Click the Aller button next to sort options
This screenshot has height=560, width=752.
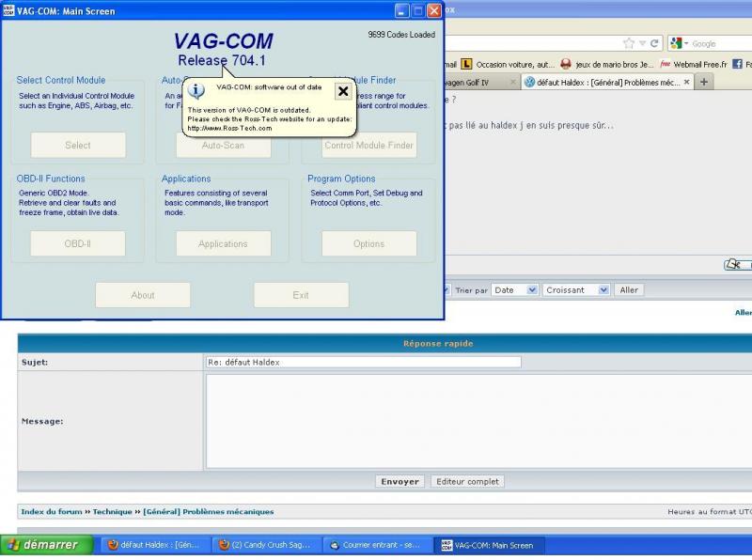tap(629, 290)
